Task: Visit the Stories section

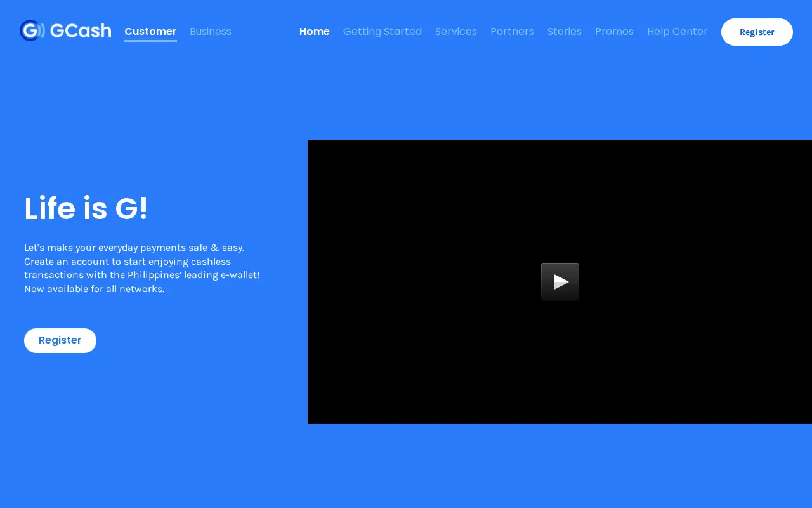Action: [565, 31]
